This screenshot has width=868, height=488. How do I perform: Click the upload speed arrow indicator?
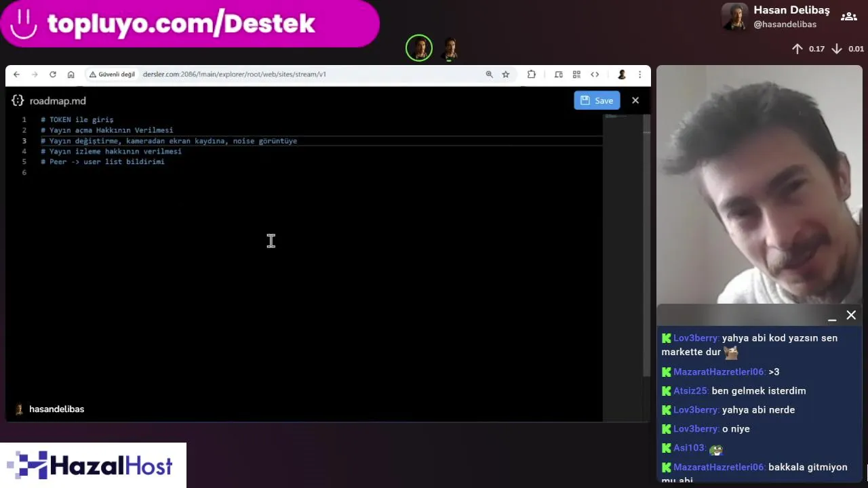point(797,49)
